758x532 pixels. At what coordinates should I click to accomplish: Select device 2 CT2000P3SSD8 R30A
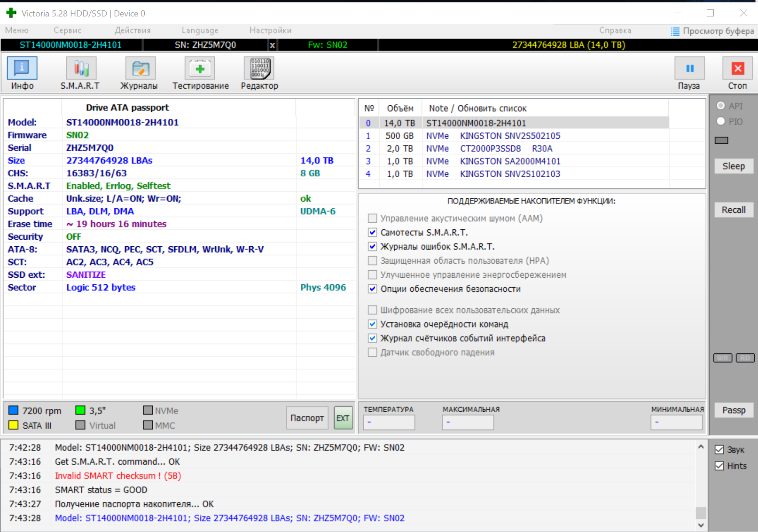(515, 149)
